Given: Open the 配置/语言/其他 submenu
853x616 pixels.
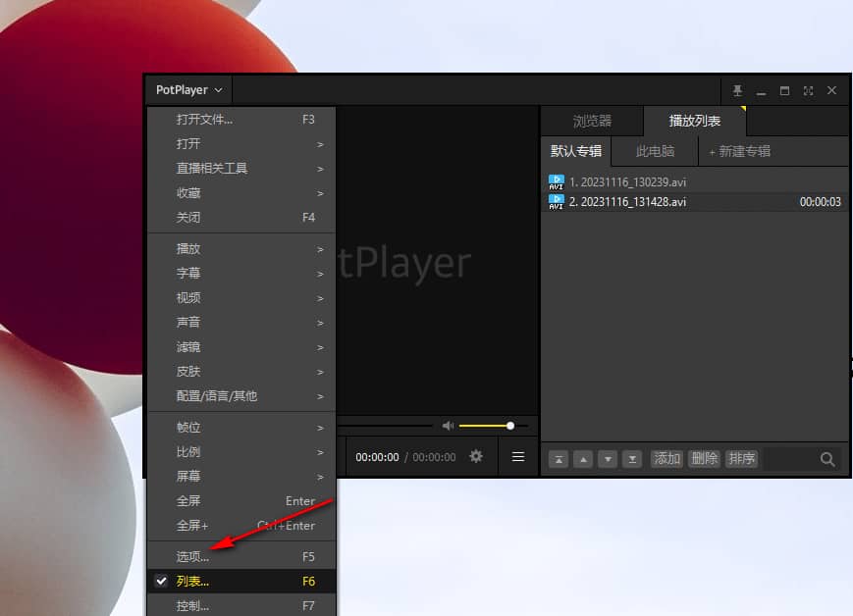Looking at the screenshot, I should click(x=241, y=396).
